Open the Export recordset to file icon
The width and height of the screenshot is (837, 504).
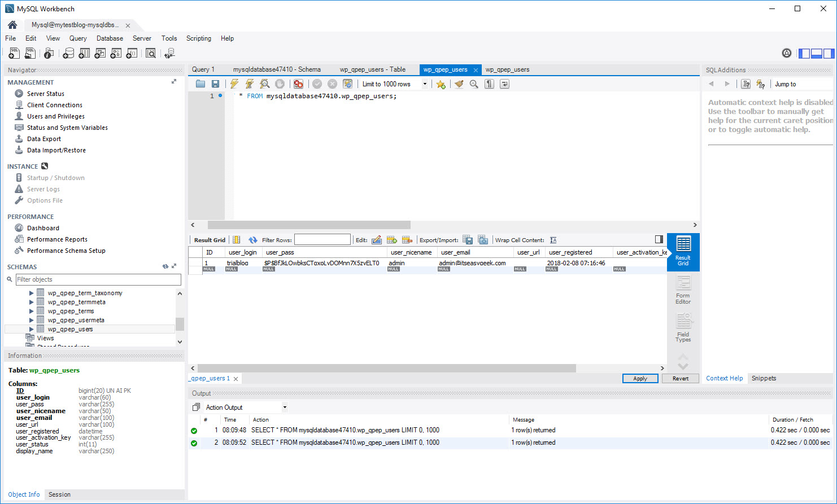click(x=467, y=239)
